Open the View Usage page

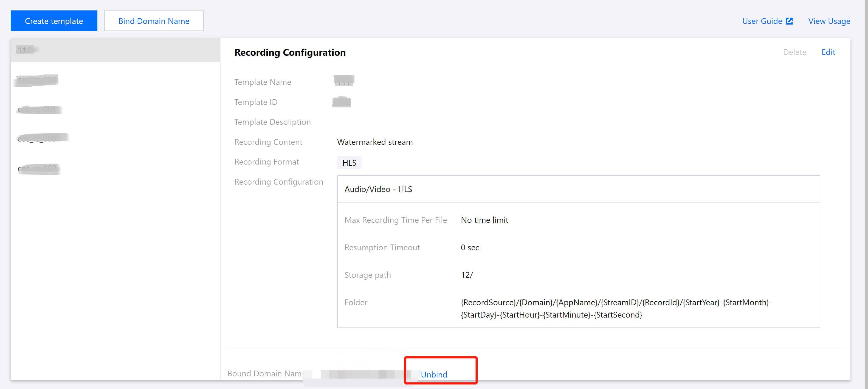pyautogui.click(x=829, y=21)
